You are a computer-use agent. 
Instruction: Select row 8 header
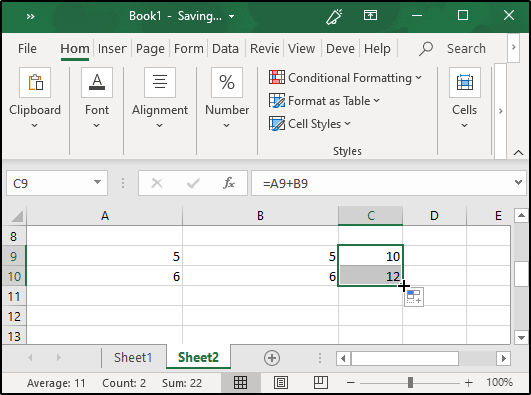point(14,236)
